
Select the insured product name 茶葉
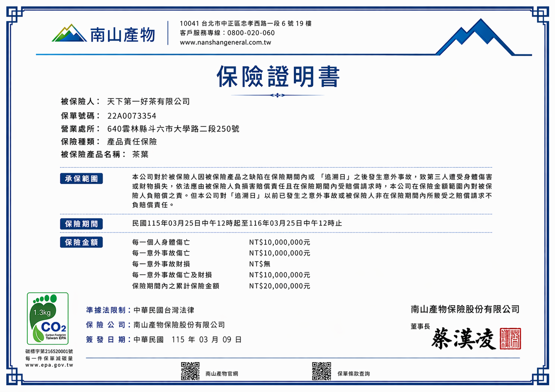tap(140, 154)
